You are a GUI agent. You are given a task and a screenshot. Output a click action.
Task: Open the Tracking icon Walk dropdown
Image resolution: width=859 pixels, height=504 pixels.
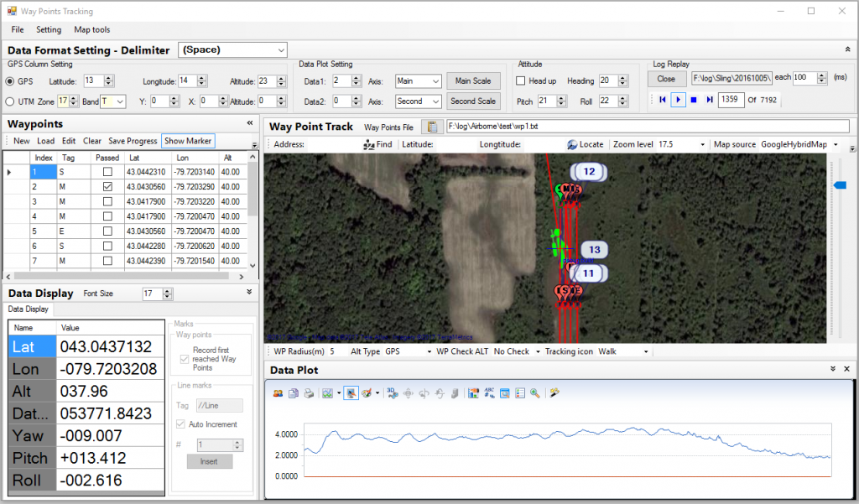point(646,351)
